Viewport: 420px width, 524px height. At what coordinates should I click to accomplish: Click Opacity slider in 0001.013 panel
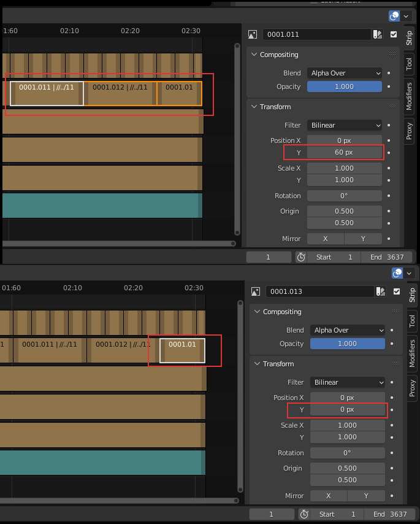pyautogui.click(x=347, y=344)
